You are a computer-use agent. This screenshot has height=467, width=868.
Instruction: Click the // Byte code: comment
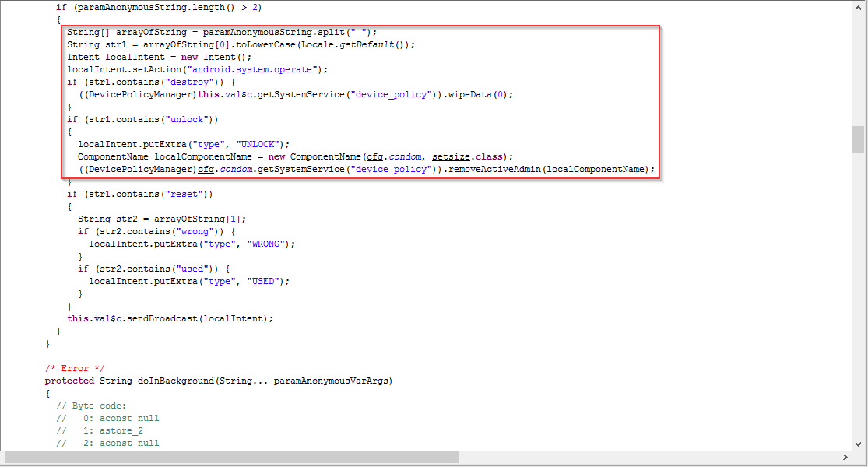pos(91,406)
